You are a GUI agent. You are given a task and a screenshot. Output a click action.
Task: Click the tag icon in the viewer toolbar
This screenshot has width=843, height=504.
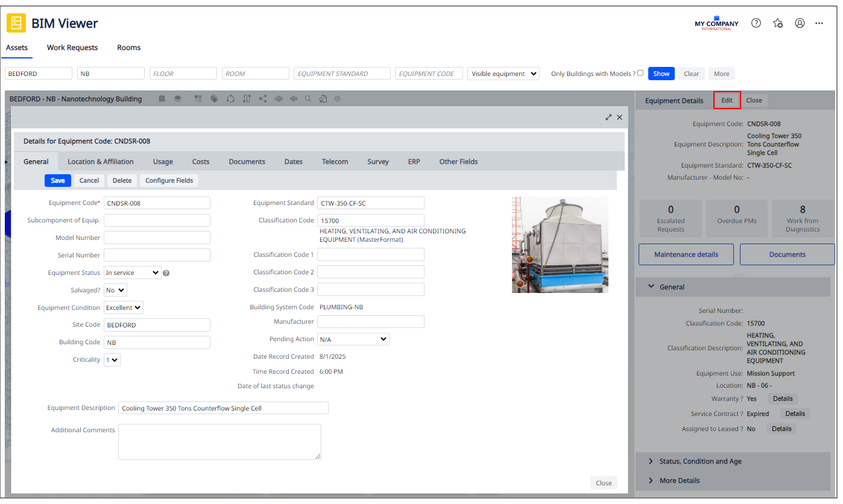214,98
